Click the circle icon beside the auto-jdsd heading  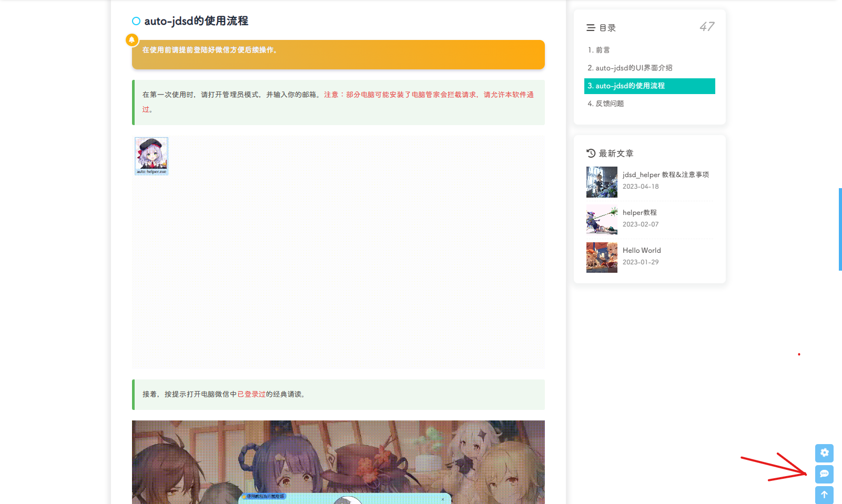(136, 21)
